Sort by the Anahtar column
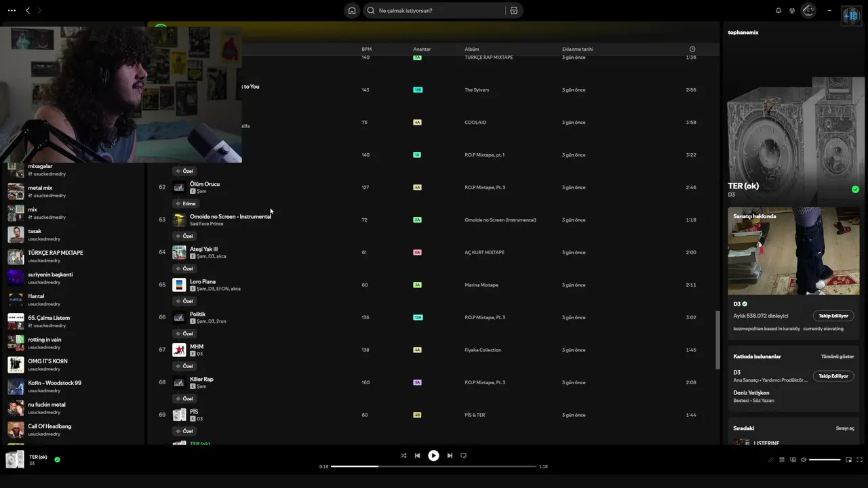 point(422,49)
